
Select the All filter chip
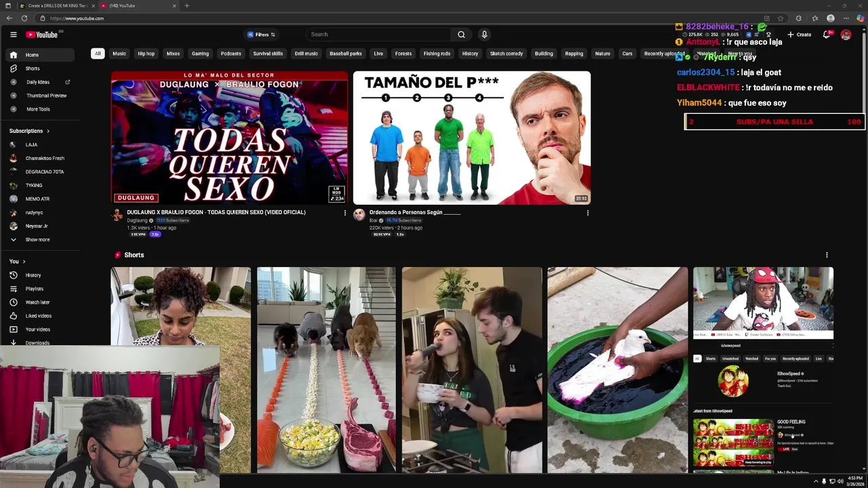[98, 54]
